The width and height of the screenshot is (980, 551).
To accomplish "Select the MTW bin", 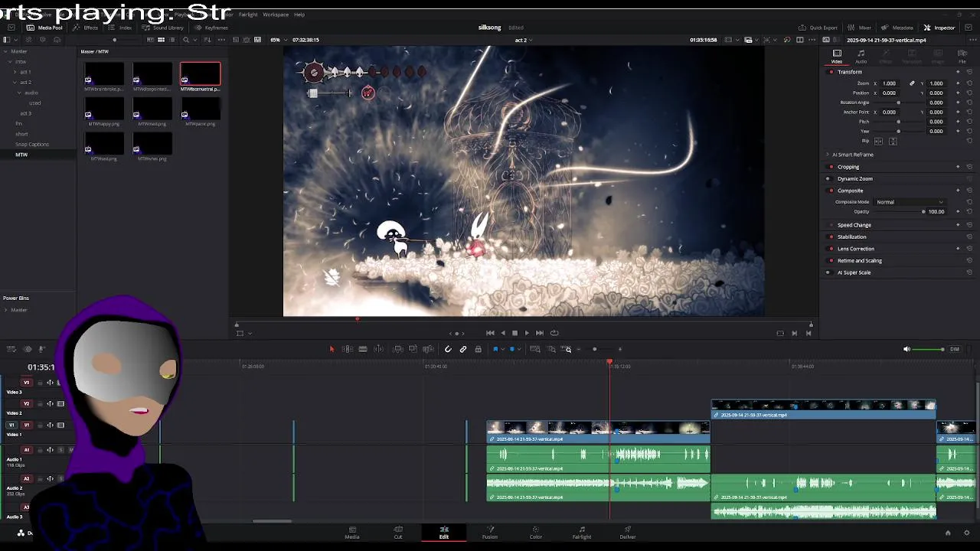I will (21, 155).
